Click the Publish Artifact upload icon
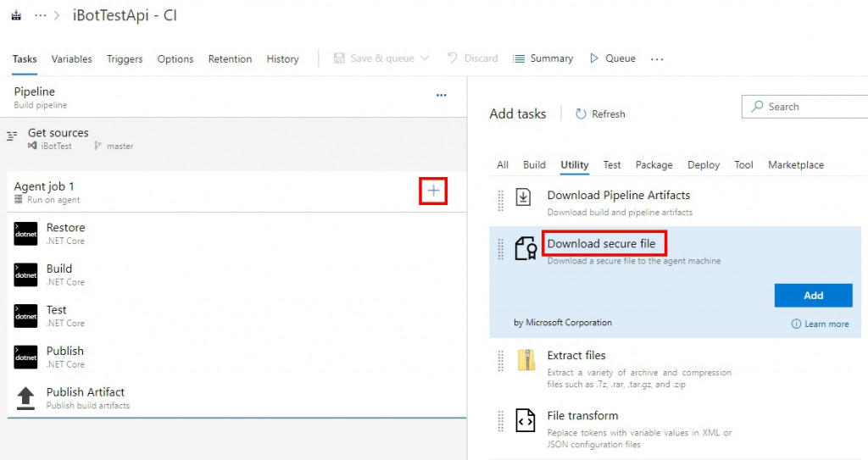Image resolution: width=868 pixels, height=460 pixels. (x=25, y=398)
